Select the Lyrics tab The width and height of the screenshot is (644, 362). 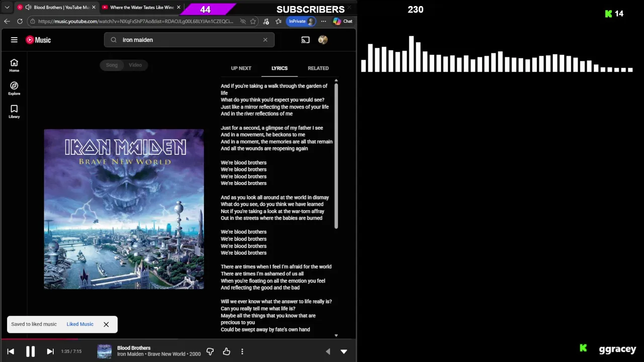[x=279, y=68]
